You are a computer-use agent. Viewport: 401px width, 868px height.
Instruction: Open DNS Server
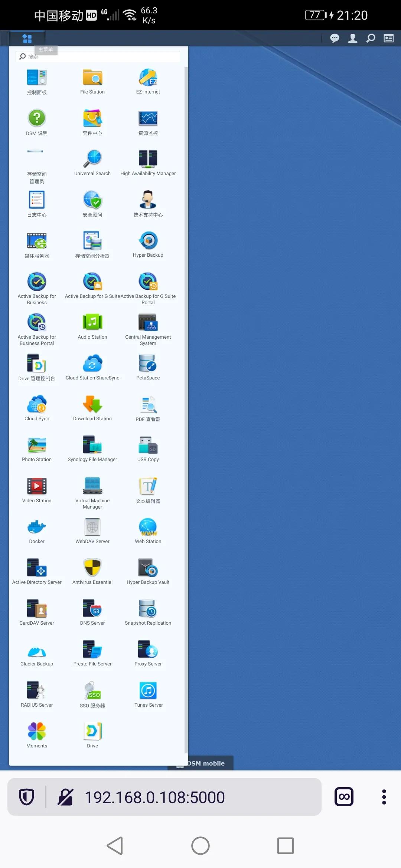[x=92, y=612]
